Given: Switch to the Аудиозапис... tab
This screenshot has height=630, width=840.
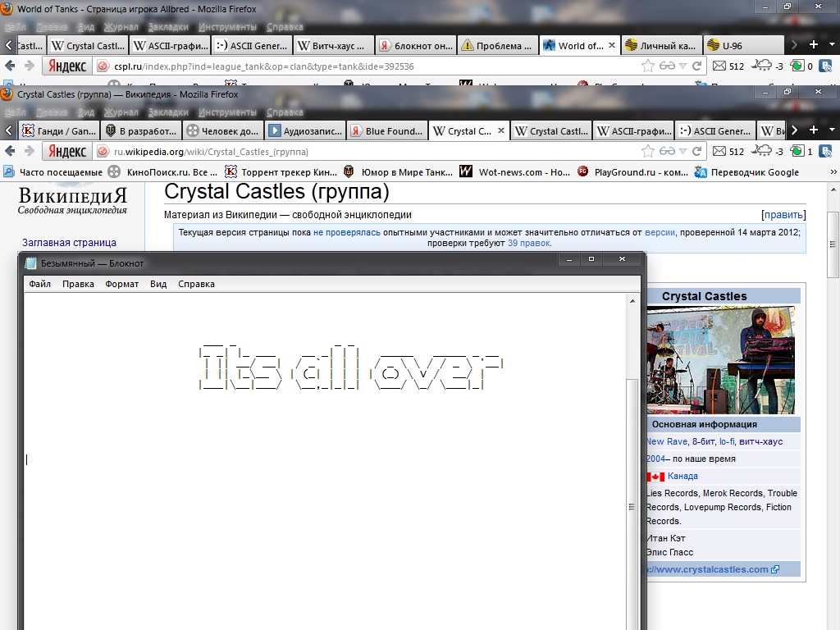Looking at the screenshot, I should 306,130.
